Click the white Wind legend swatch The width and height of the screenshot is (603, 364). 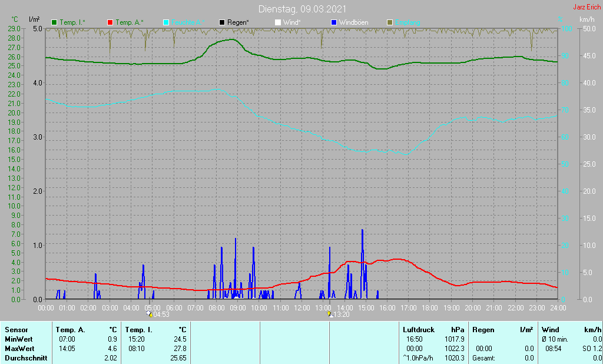[x=278, y=23]
